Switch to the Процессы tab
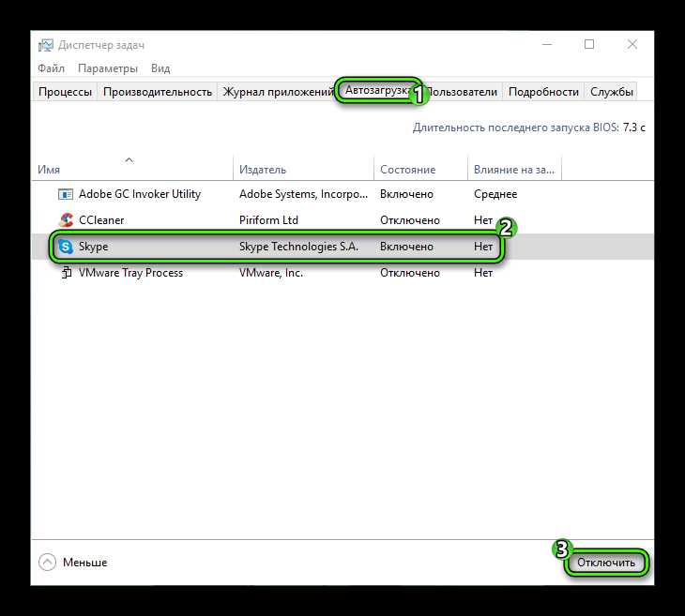The width and height of the screenshot is (685, 616). click(x=65, y=92)
